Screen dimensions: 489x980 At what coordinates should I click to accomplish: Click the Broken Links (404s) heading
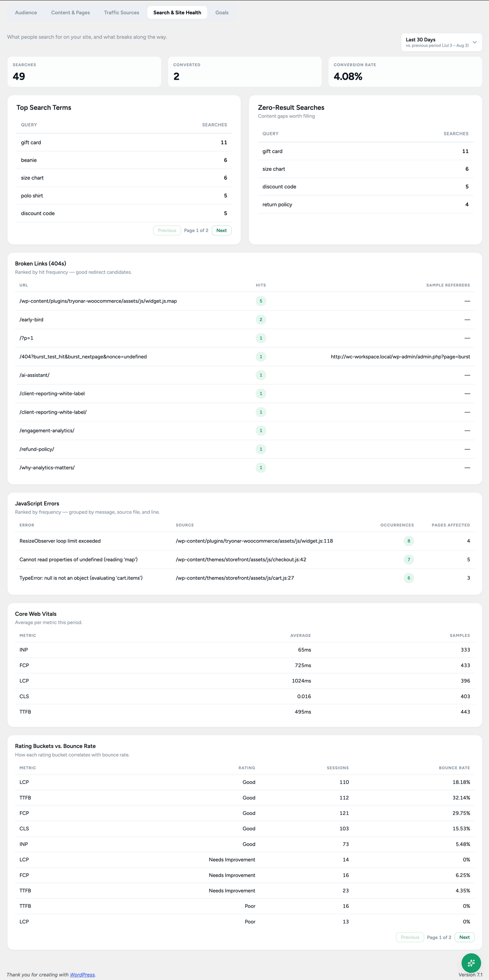click(x=41, y=264)
